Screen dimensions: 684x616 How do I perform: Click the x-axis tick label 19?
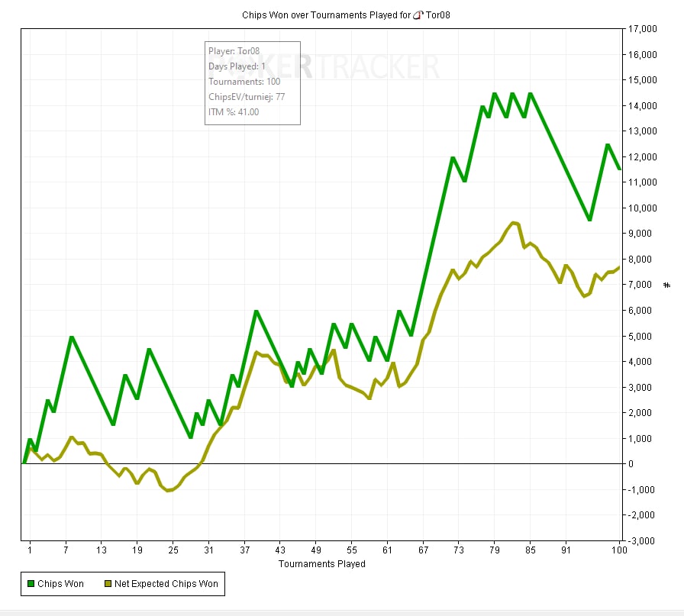tap(137, 550)
